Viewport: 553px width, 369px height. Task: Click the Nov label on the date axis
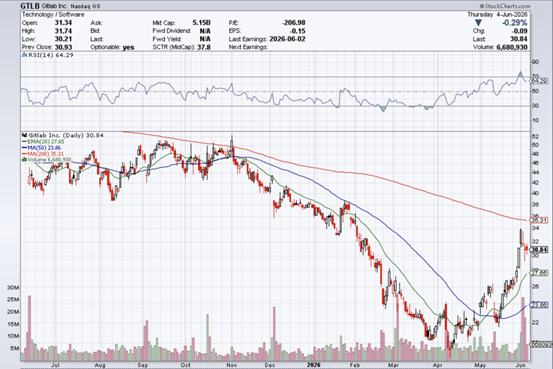coord(231,365)
